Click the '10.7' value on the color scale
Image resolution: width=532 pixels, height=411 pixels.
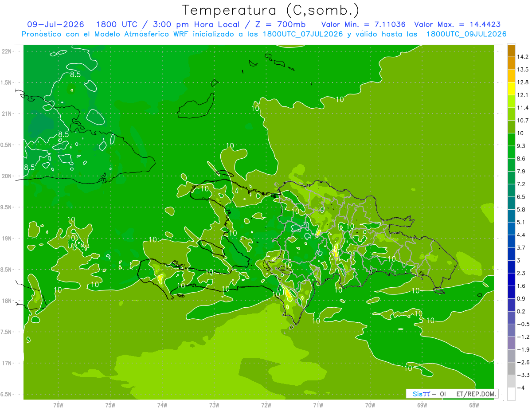point(523,121)
